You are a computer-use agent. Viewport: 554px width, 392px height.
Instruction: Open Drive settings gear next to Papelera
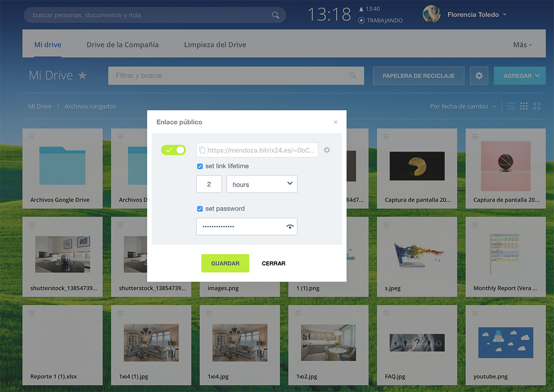479,76
